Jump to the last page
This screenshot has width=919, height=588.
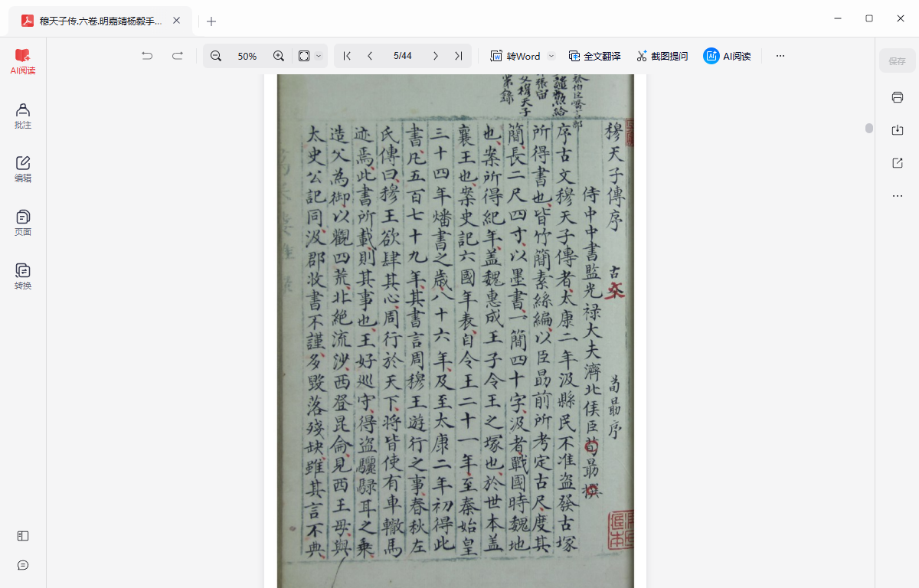458,56
